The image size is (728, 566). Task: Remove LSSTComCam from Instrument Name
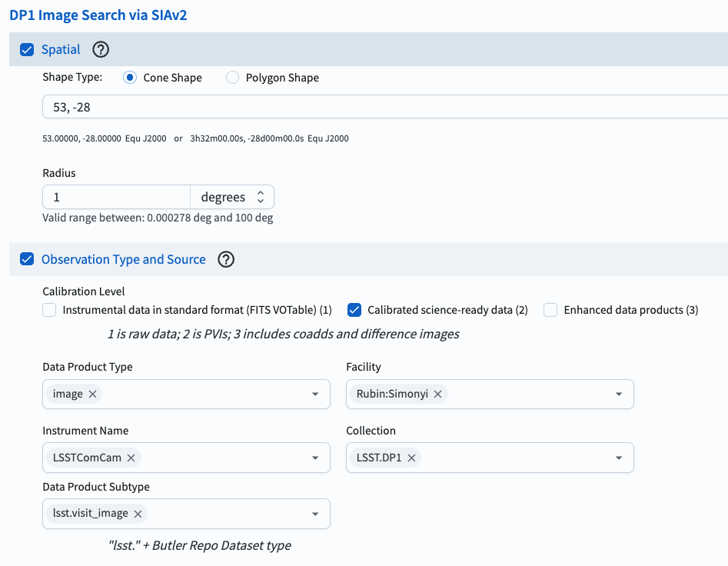(x=131, y=458)
